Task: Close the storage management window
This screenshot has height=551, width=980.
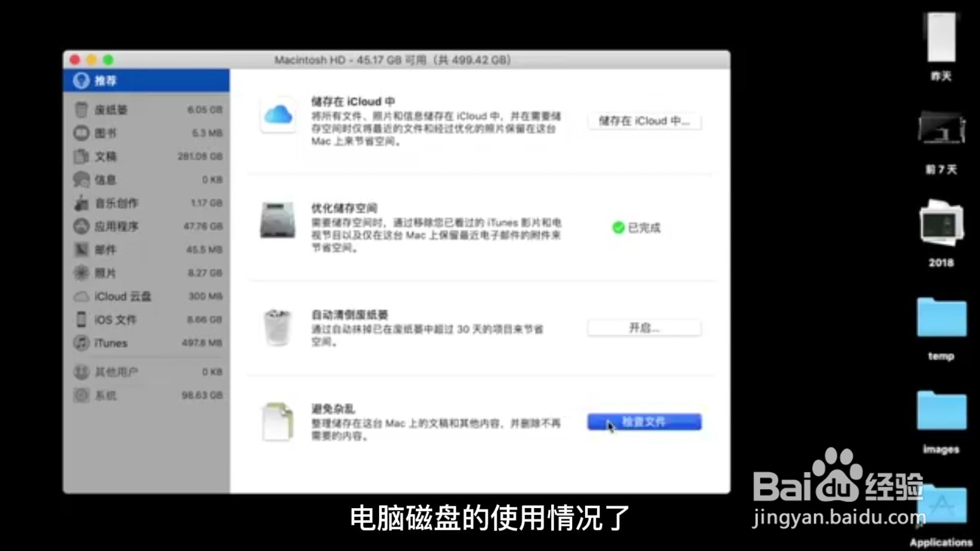Action: click(x=75, y=59)
